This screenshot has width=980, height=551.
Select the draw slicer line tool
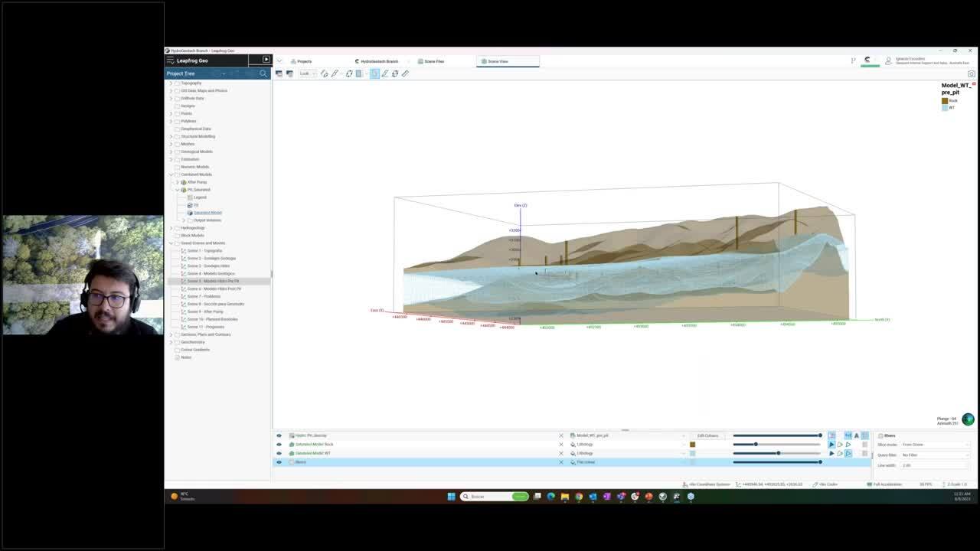click(x=325, y=73)
